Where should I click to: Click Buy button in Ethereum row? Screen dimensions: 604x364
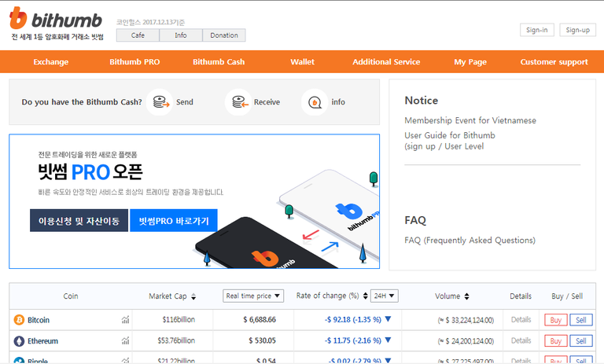coord(556,341)
